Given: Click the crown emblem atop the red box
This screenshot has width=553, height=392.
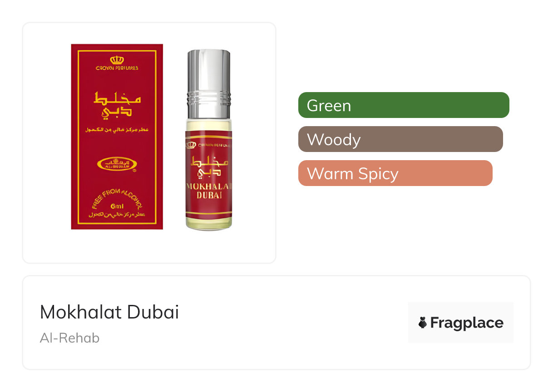Looking at the screenshot, I should [117, 59].
